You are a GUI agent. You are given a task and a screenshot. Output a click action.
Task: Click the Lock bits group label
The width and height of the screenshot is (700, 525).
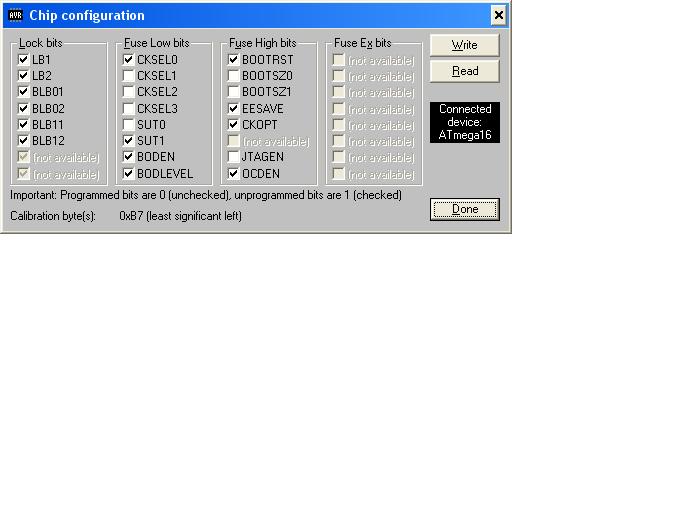[x=40, y=43]
